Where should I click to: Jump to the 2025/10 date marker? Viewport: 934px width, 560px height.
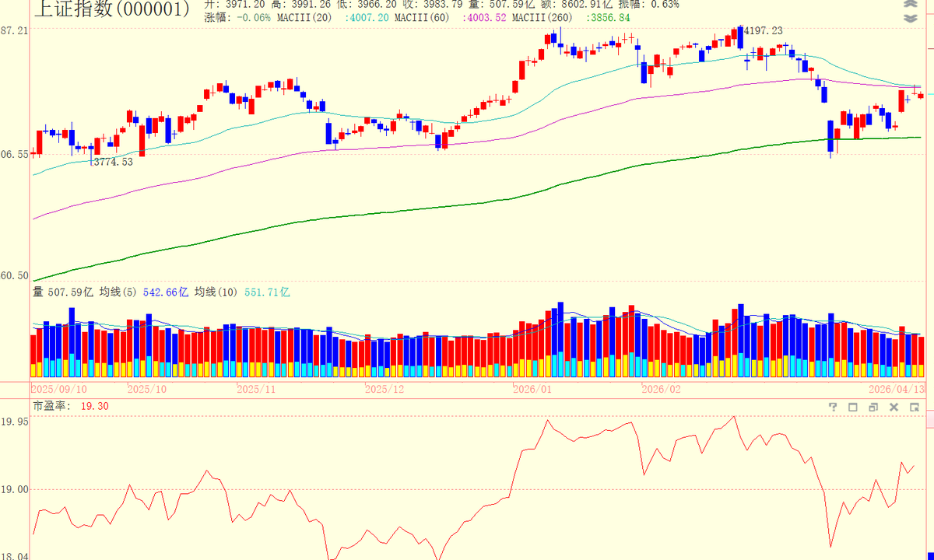click(147, 389)
